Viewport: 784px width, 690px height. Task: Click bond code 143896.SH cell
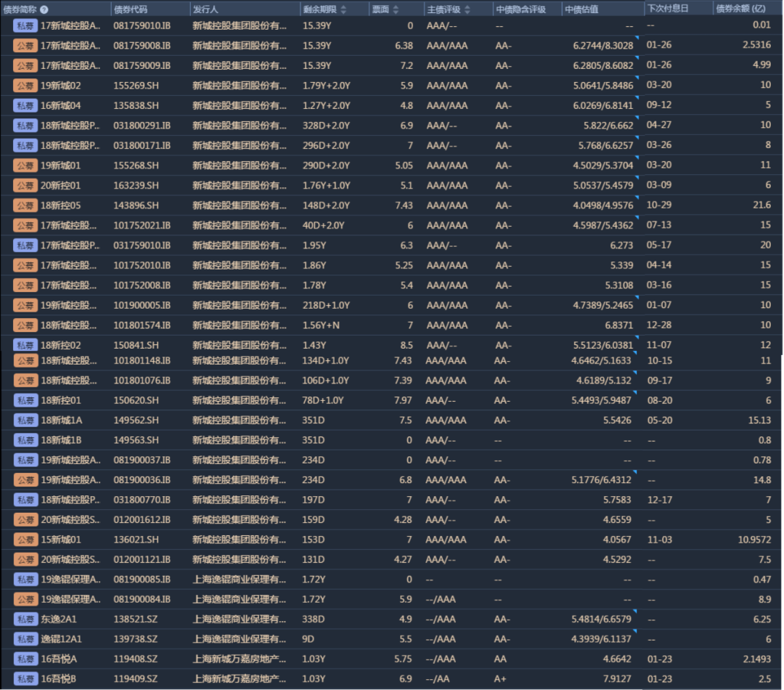[136, 206]
